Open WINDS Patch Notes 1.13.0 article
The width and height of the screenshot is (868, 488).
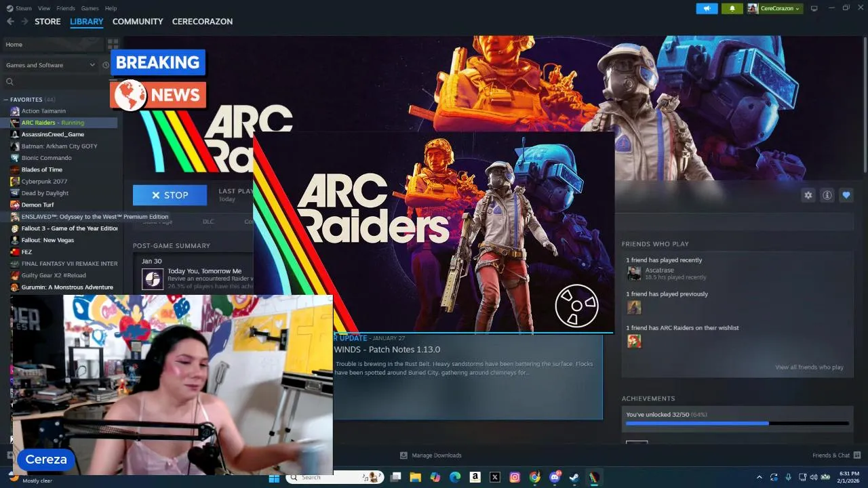click(387, 350)
